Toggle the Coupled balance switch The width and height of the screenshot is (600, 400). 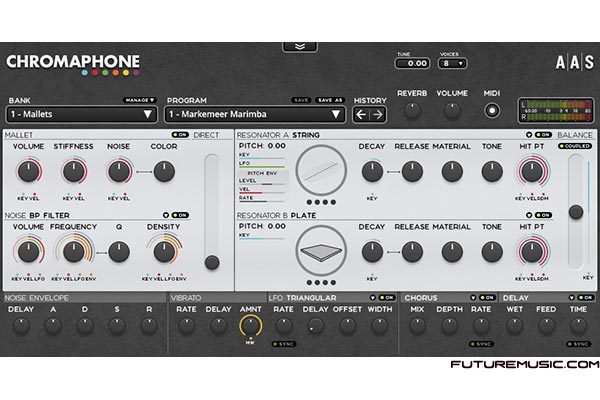point(575,146)
